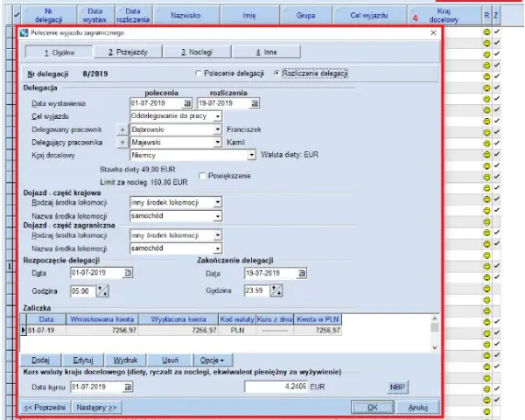Click the Wnioskowana kwota column header
This screenshot has width=525, height=420.
pos(102,319)
